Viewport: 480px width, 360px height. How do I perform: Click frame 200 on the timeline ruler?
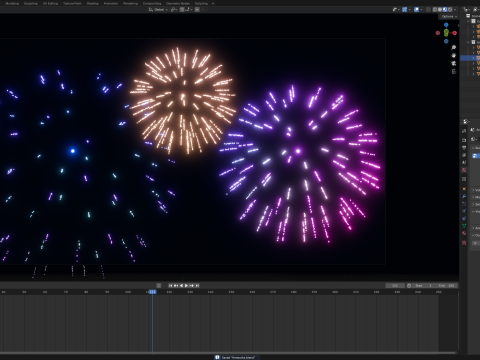335,292
